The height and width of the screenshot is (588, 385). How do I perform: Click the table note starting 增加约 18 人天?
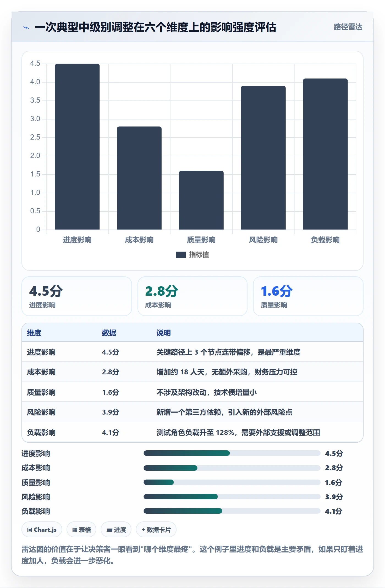pyautogui.click(x=227, y=372)
